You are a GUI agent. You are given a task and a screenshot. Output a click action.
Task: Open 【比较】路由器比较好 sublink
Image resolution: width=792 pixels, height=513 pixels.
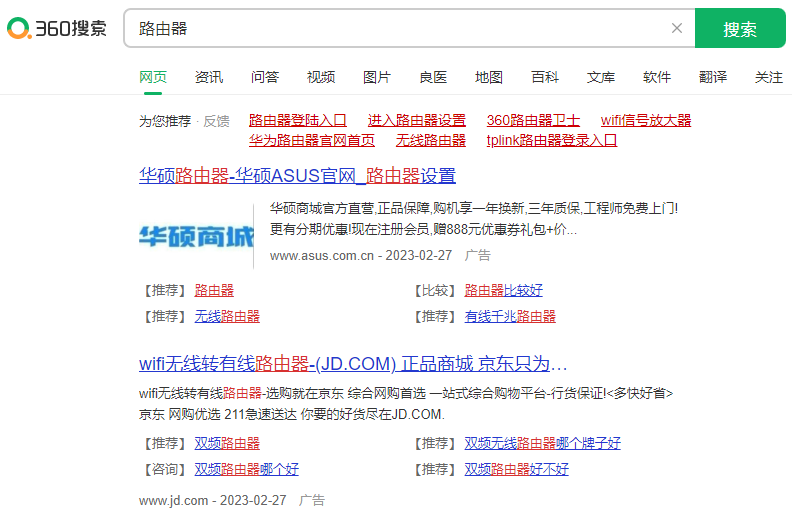(504, 290)
